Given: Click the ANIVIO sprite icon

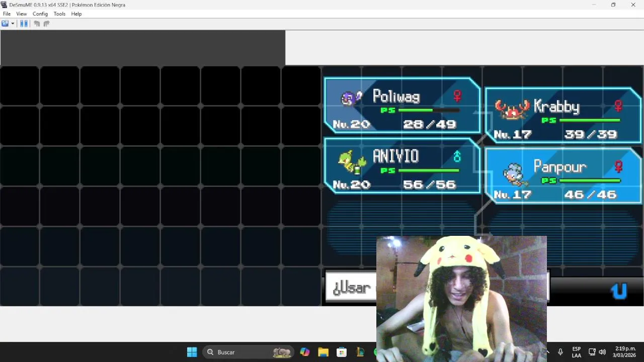Looking at the screenshot, I should pos(352,161).
